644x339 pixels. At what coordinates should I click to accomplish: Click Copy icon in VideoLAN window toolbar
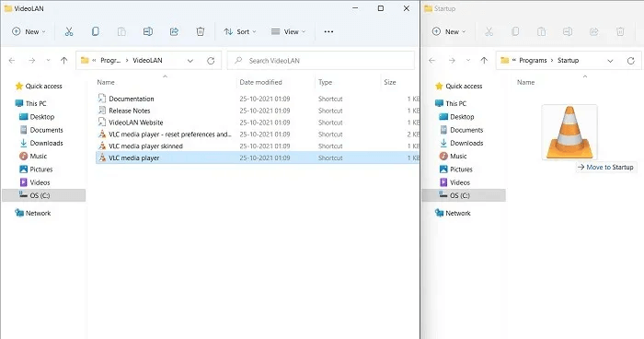click(95, 31)
